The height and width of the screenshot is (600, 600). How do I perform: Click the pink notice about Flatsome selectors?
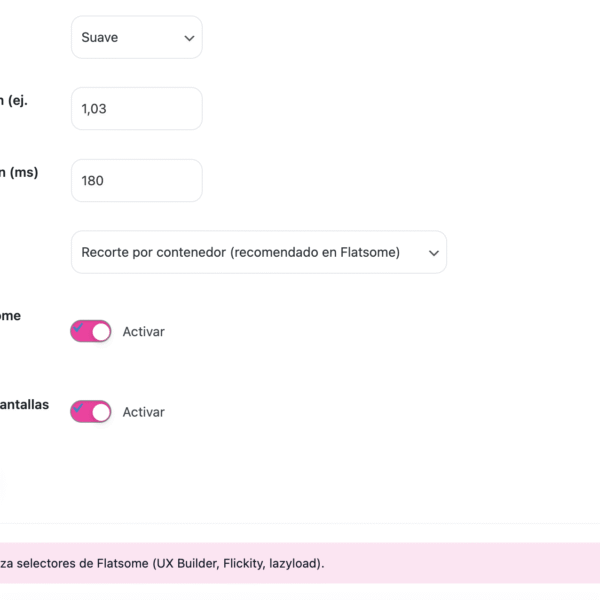[x=300, y=563]
